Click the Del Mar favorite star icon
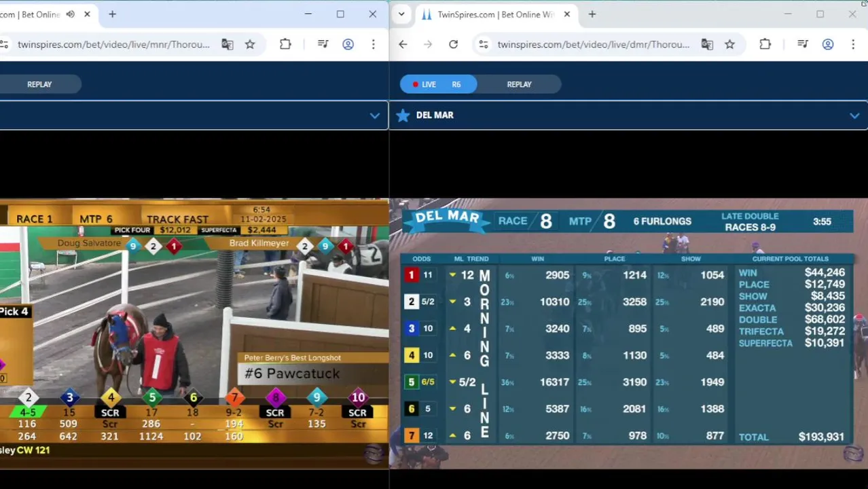Viewport: 868px width, 489px height. pyautogui.click(x=403, y=115)
